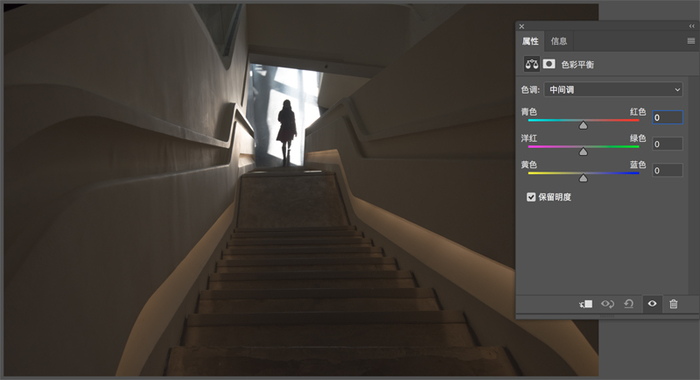This screenshot has height=380, width=700.
Task: Click the dropdown arrow next to 中间调
Action: pyautogui.click(x=677, y=90)
